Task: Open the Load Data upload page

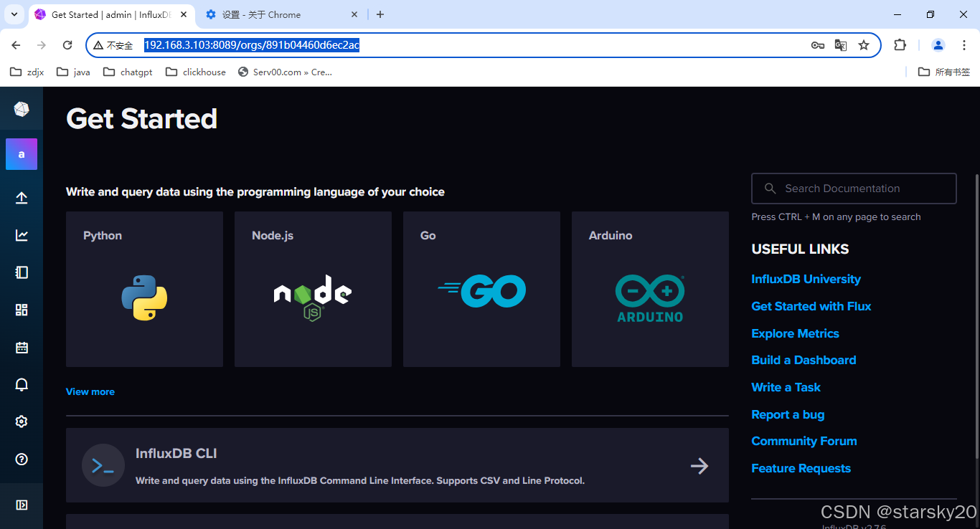Action: coord(22,197)
